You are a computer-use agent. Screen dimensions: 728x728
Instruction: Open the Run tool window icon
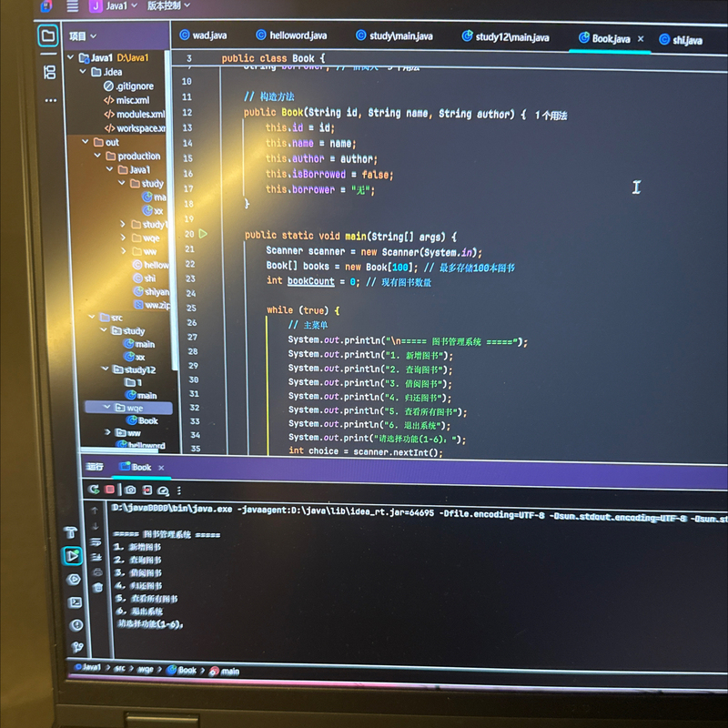pos(72,555)
